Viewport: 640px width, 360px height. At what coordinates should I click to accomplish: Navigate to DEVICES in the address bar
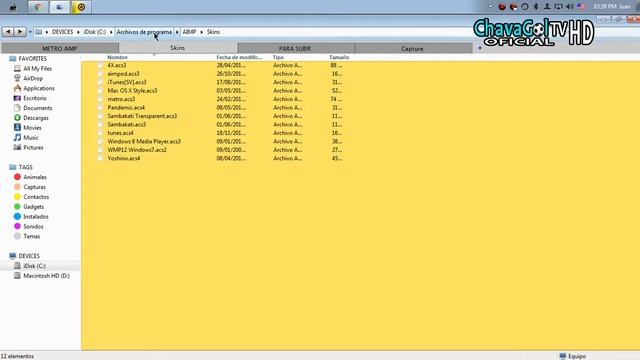[x=62, y=32]
